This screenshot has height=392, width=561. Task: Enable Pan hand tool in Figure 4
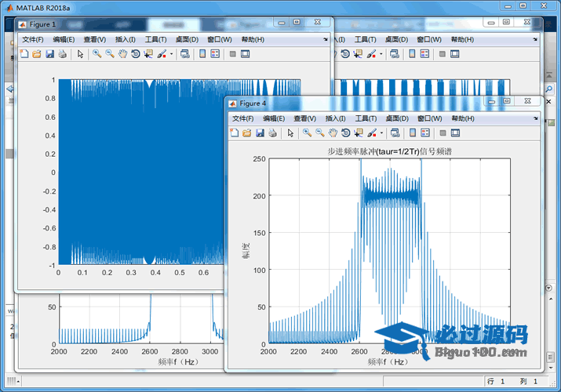coord(333,133)
